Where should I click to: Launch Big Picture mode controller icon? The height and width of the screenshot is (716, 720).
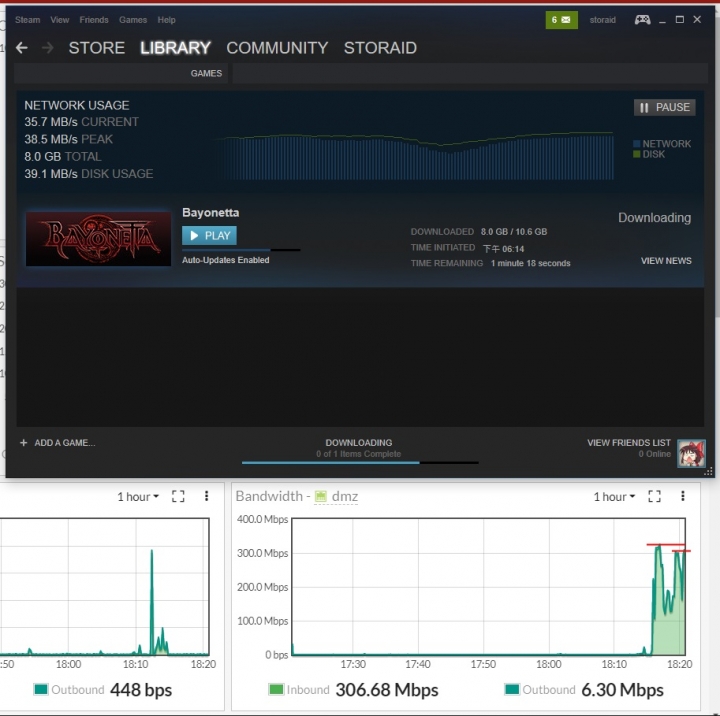point(642,19)
